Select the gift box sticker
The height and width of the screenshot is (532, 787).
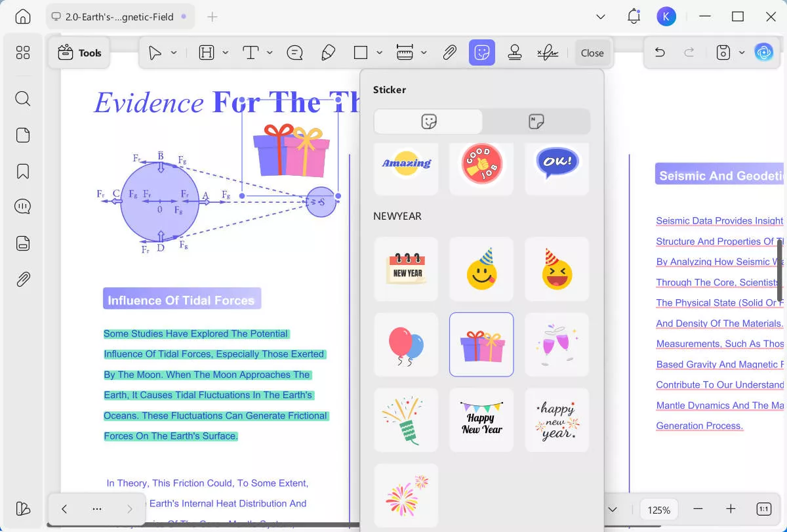pos(481,344)
